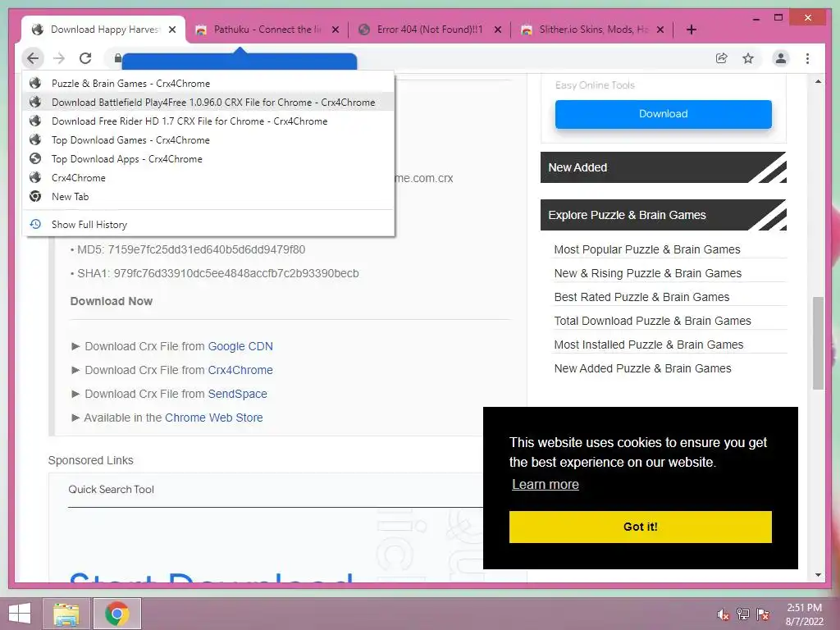The height and width of the screenshot is (630, 840).
Task: Select New Tab history entry
Action: pyautogui.click(x=208, y=197)
